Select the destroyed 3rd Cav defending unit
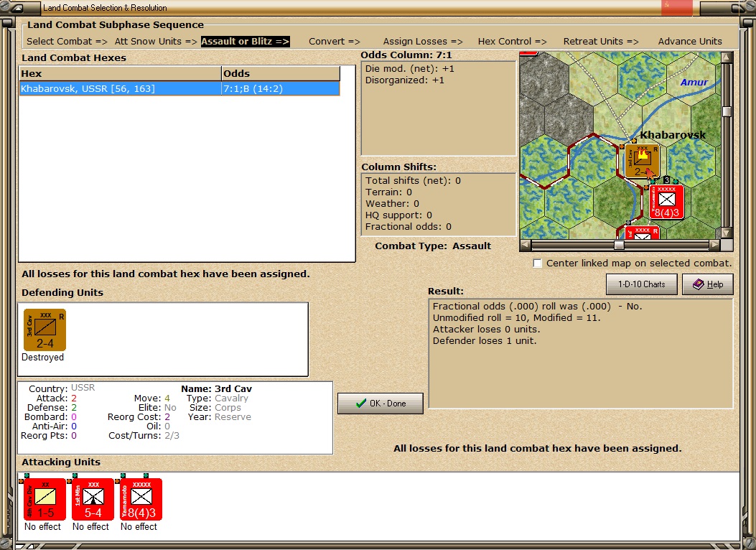This screenshot has height=550, width=756. (x=45, y=330)
